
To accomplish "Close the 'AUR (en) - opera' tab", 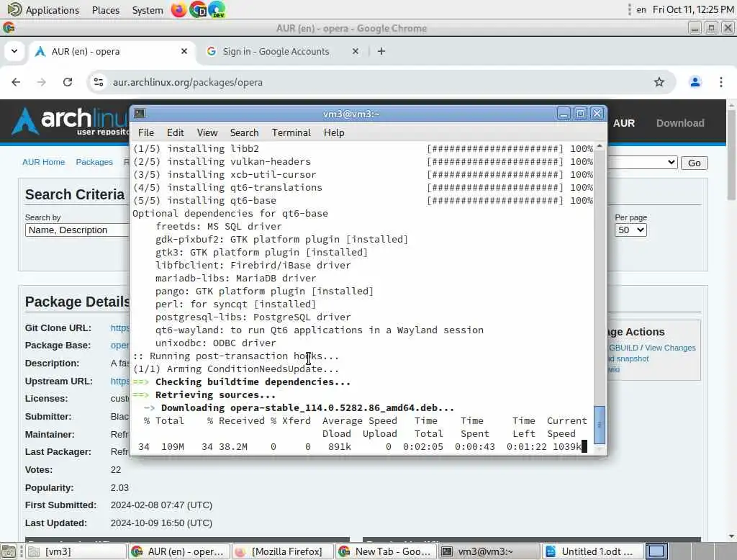I will 184,51.
